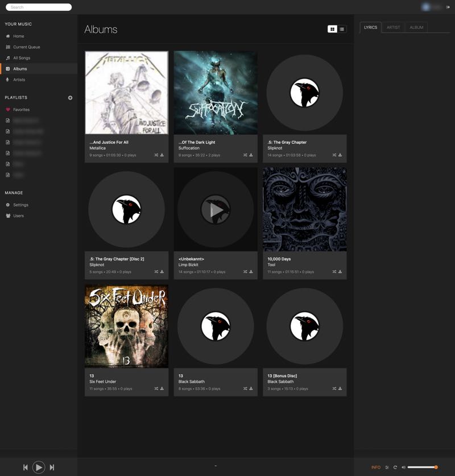Open the Current Queue view
The image size is (455, 476).
point(26,47)
